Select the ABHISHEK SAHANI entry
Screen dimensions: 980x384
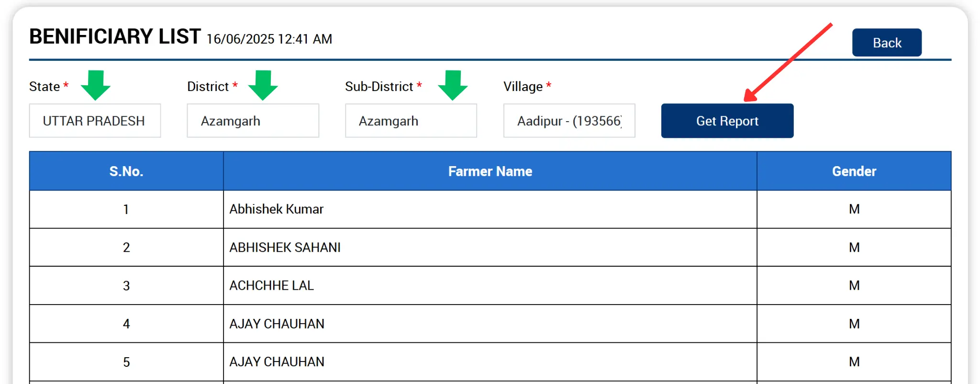click(x=285, y=248)
